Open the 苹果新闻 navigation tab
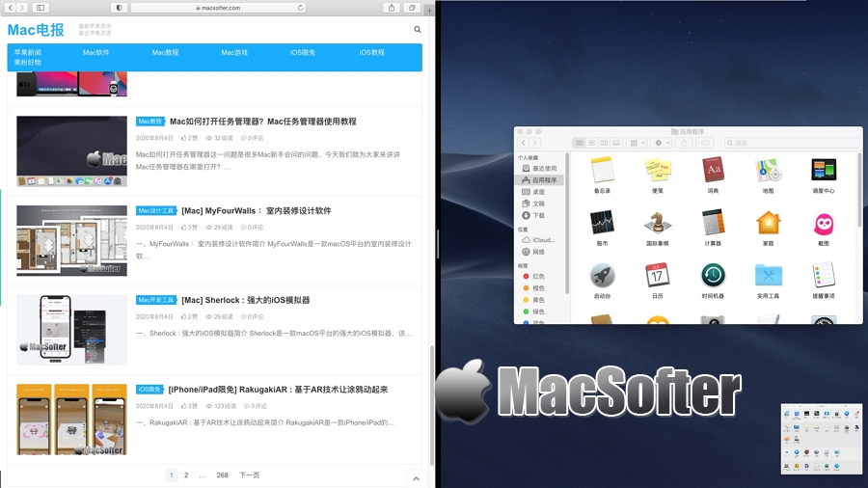Screen dimensions: 868x488 tap(28, 53)
